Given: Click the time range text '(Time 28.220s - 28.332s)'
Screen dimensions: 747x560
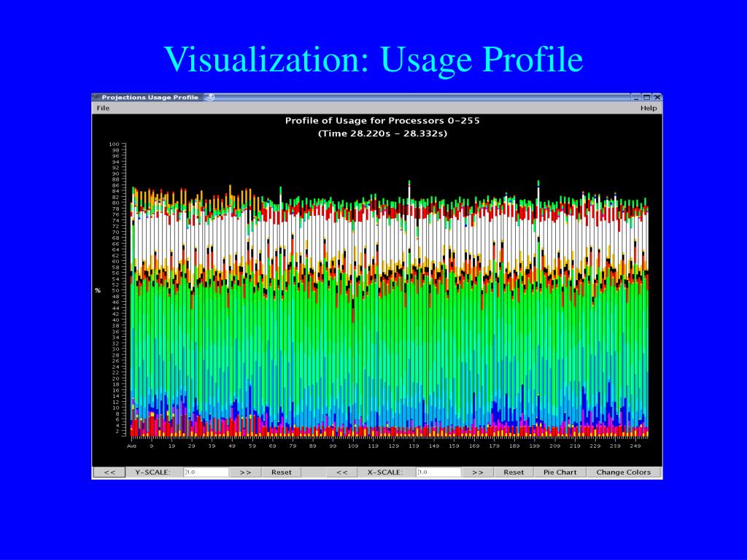Looking at the screenshot, I should (x=382, y=134).
